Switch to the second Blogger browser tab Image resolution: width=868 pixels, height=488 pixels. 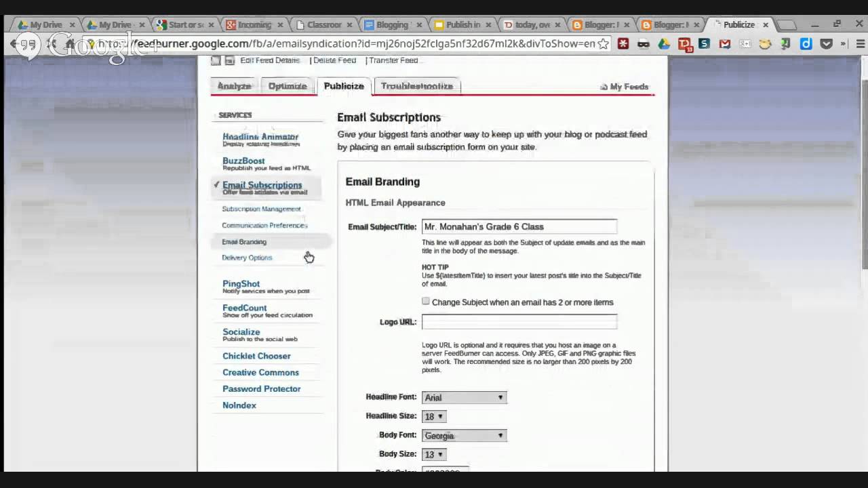tap(670, 24)
